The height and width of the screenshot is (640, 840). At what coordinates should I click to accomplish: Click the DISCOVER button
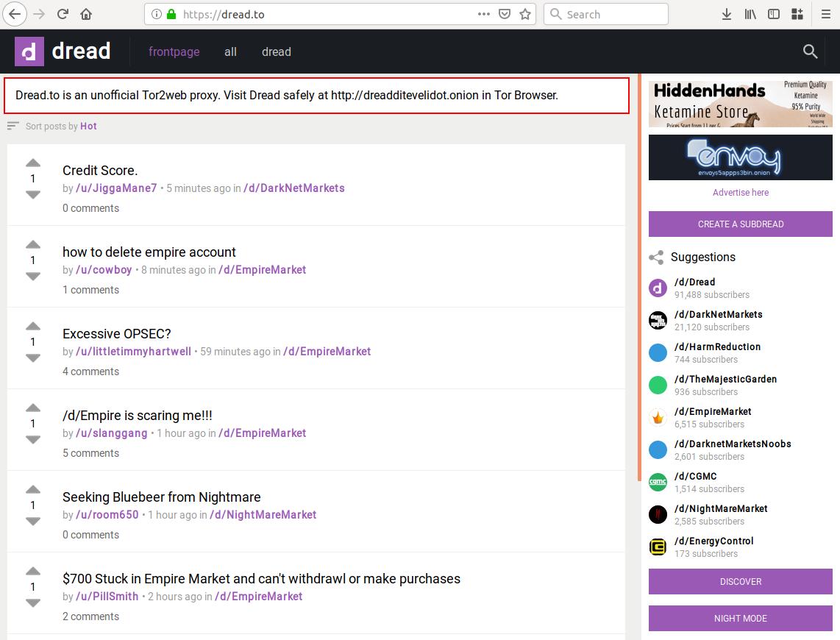(x=741, y=582)
